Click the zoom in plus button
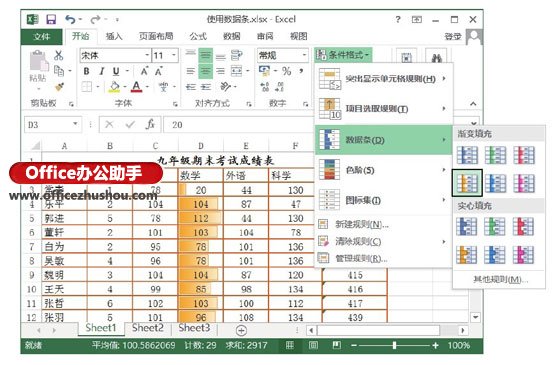560x365 pixels. click(x=435, y=345)
